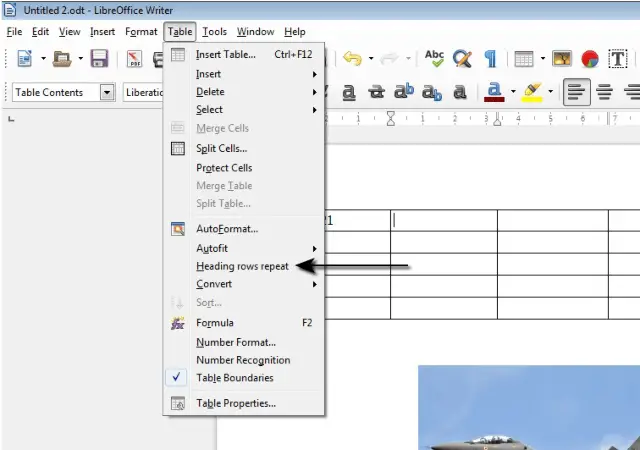Open table grid dropdown arrow
The image size is (640, 450).
(542, 59)
